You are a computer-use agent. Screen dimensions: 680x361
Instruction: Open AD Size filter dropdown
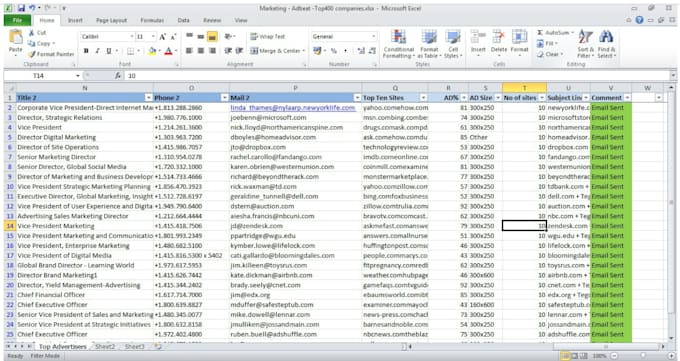498,98
